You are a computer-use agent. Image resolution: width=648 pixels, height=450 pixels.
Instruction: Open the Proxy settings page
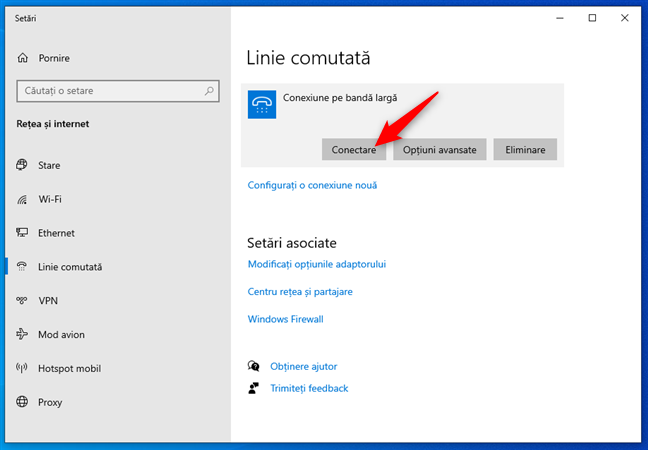click(x=50, y=402)
